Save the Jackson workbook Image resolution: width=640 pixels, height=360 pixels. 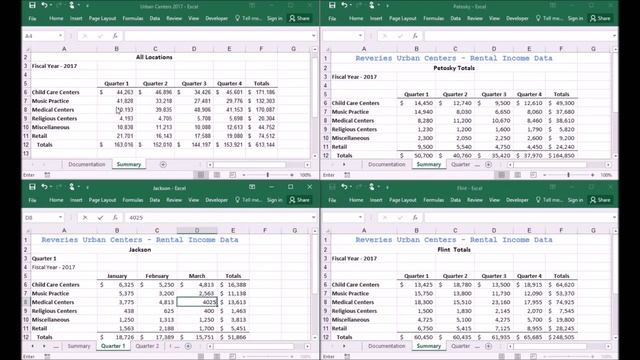click(32, 187)
